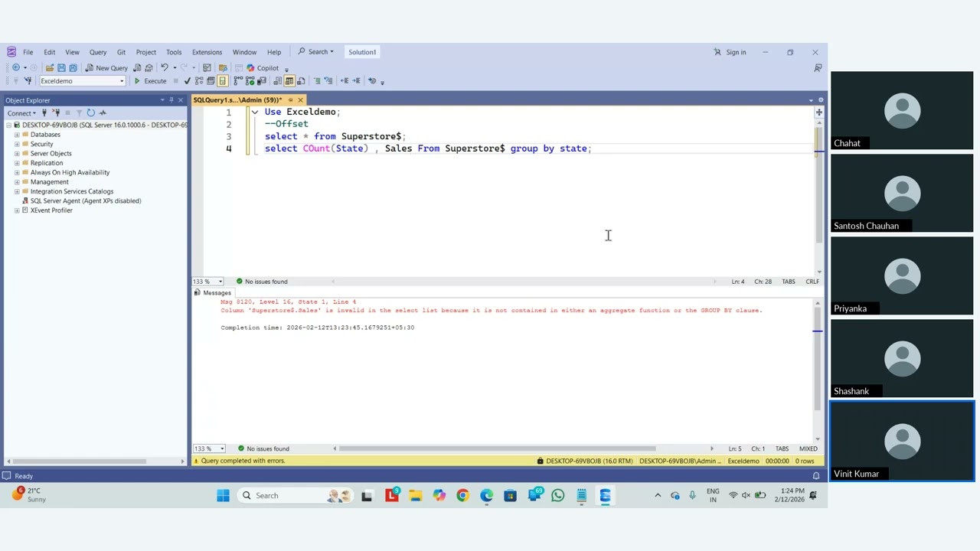Expand the Replication folder node
Image resolution: width=980 pixels, height=551 pixels.
(17, 163)
